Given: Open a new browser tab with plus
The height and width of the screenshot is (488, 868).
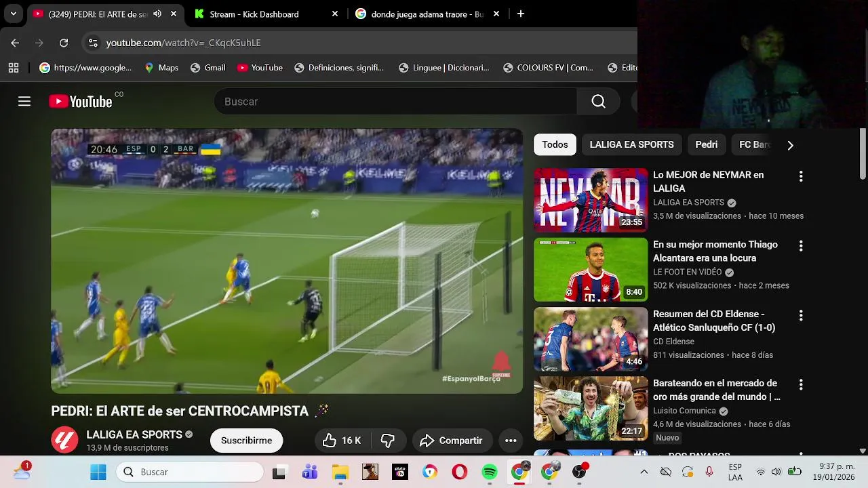Looking at the screenshot, I should 520,14.
